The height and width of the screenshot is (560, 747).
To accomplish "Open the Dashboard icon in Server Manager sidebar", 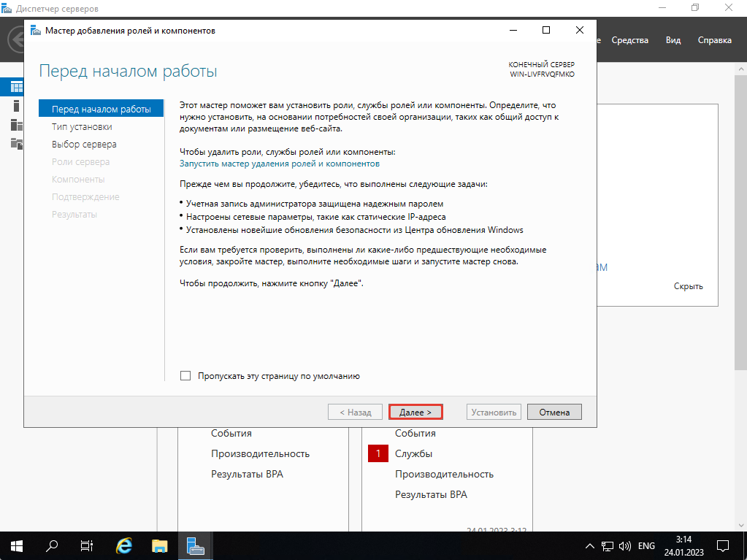I will coord(16,87).
